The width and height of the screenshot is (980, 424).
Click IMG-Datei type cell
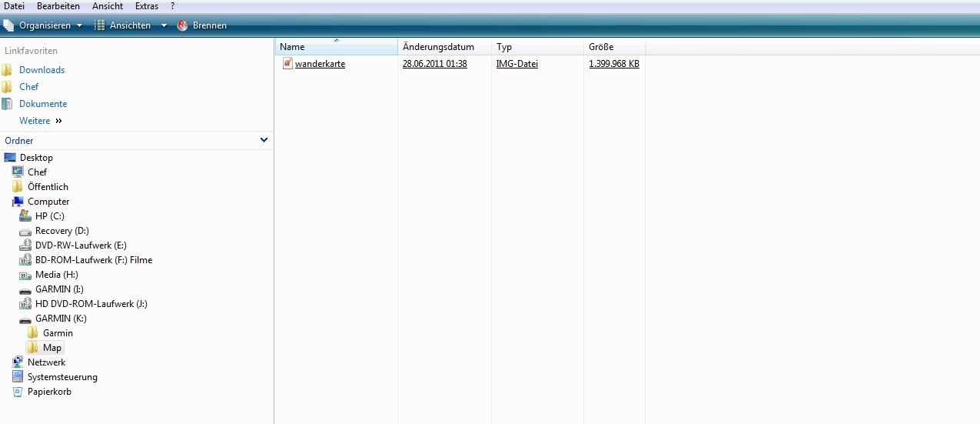[x=517, y=64]
